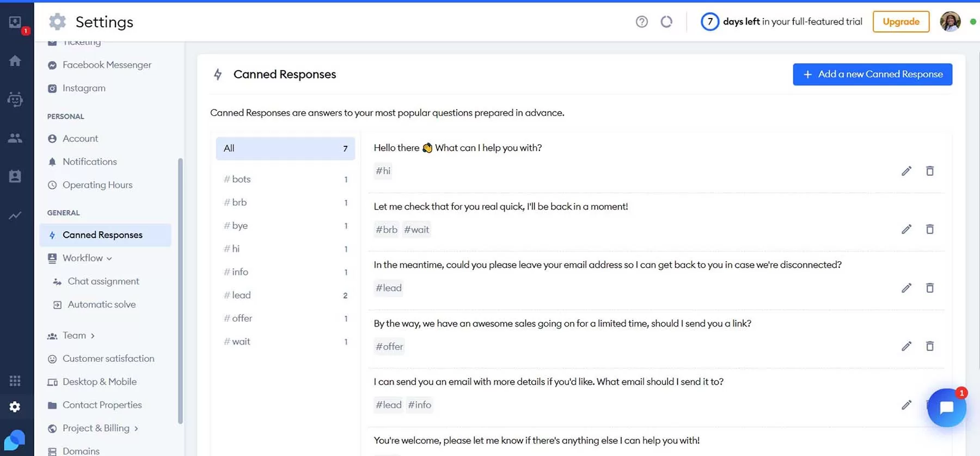Image resolution: width=980 pixels, height=456 pixels.
Task: Go to the home dashboard icon
Action: pyautogui.click(x=15, y=61)
